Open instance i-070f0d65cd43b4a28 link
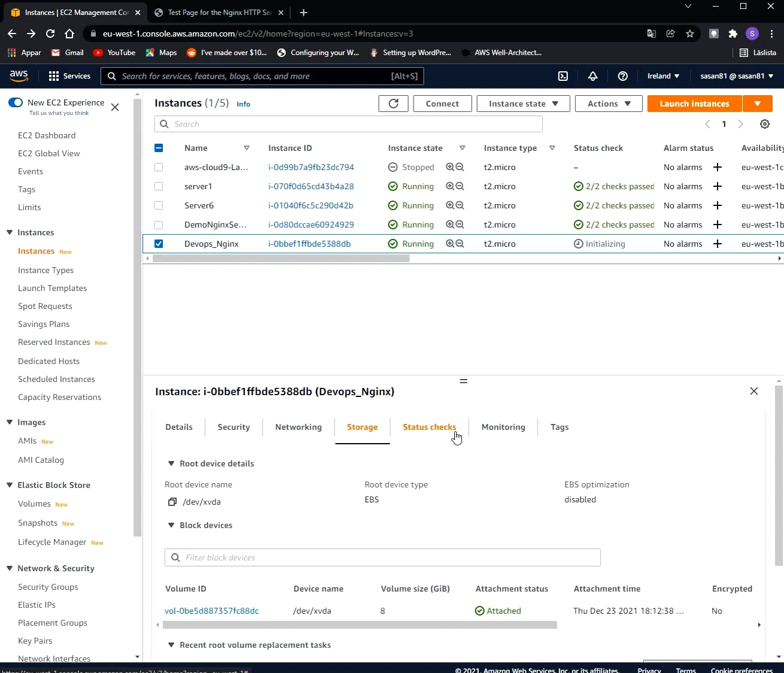The image size is (784, 673). point(311,186)
